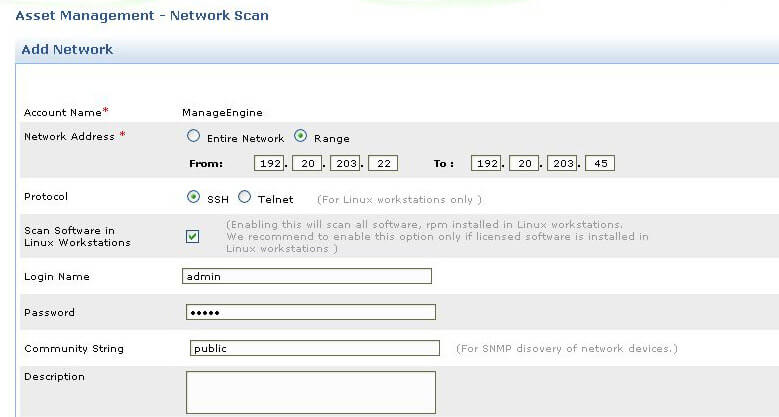Click the To third octet field 203

(x=561, y=163)
